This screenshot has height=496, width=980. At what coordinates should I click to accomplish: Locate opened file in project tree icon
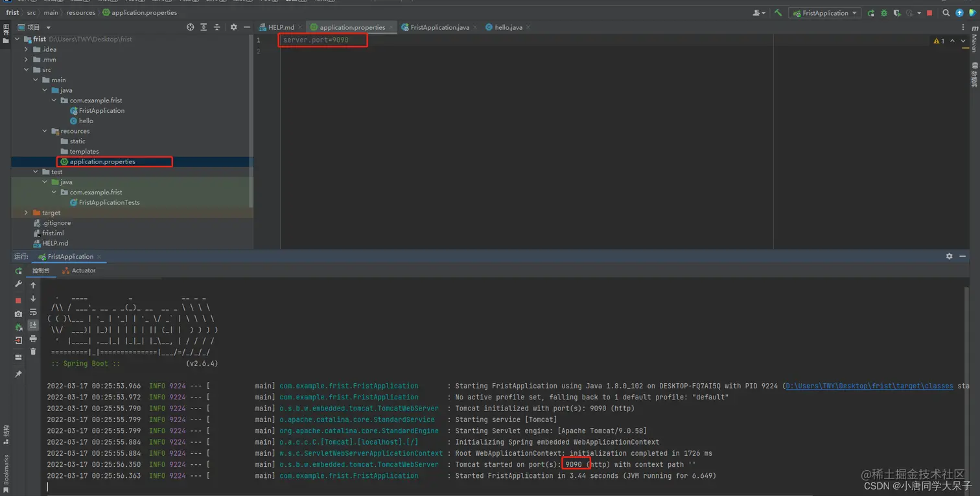point(191,27)
